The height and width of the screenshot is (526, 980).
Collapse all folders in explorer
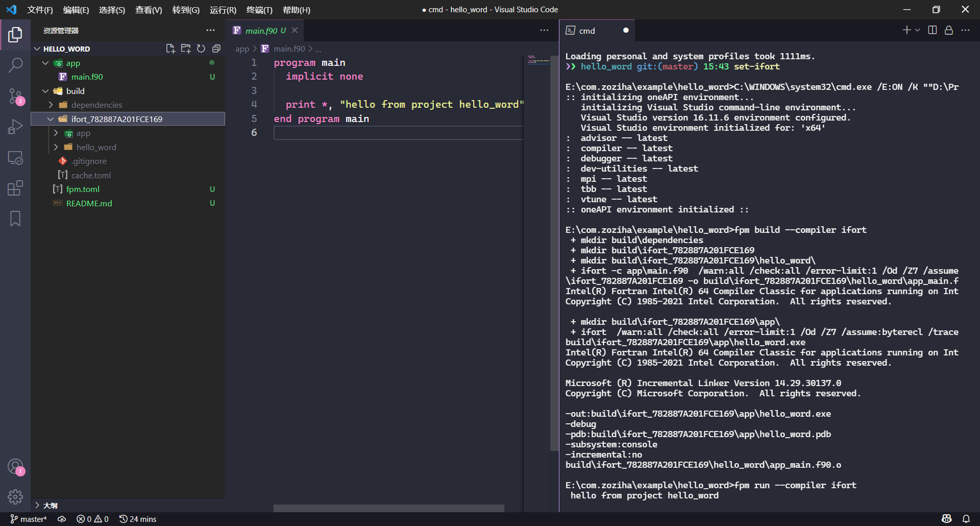click(216, 49)
